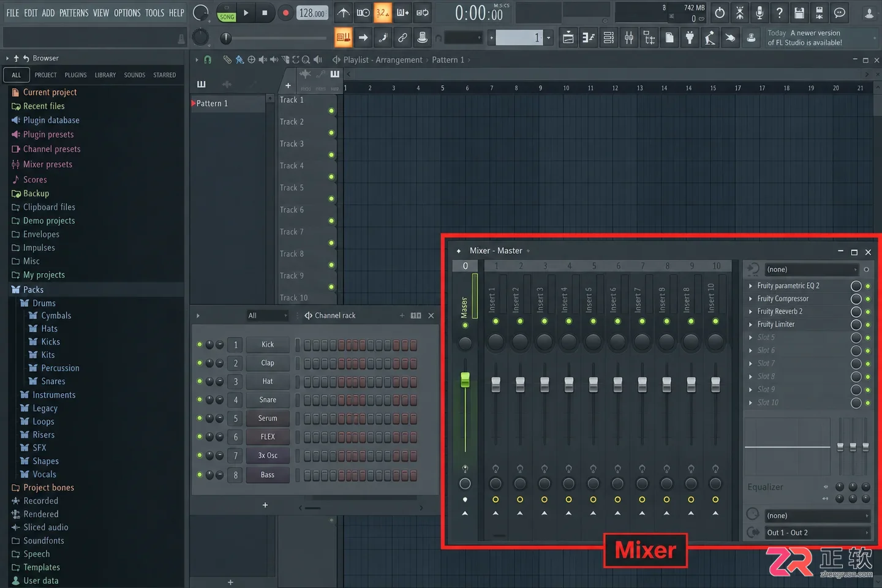Start playback with the play button
The image size is (882, 588).
coord(246,12)
